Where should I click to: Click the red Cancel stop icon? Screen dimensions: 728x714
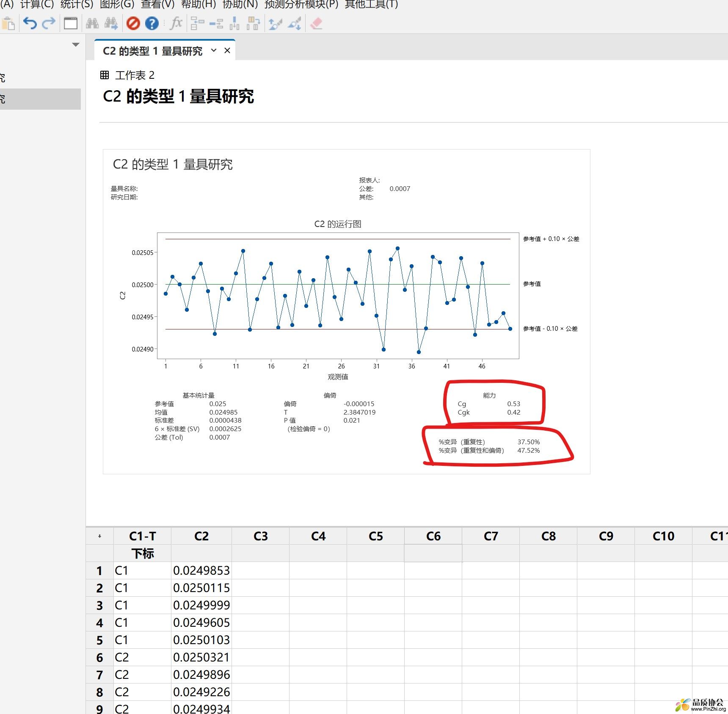tap(133, 23)
